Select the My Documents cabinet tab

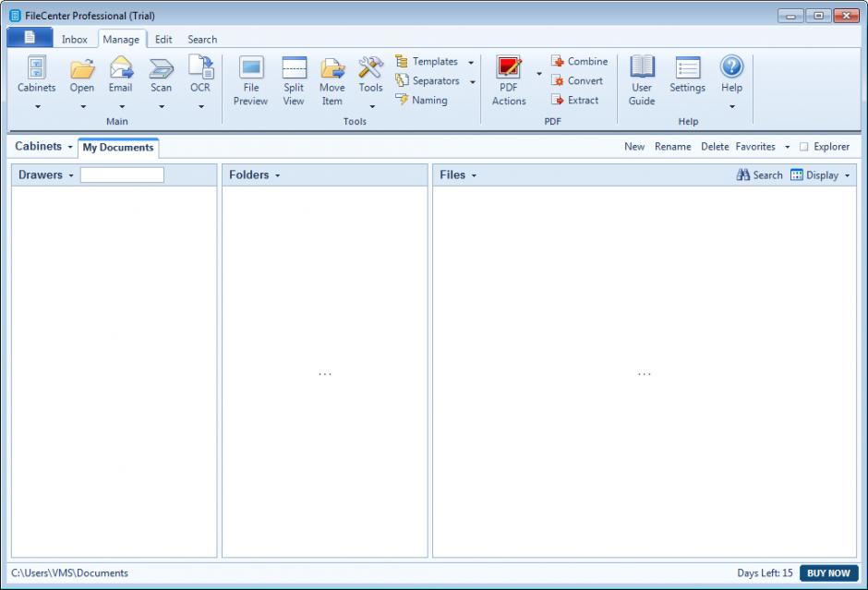pos(118,147)
